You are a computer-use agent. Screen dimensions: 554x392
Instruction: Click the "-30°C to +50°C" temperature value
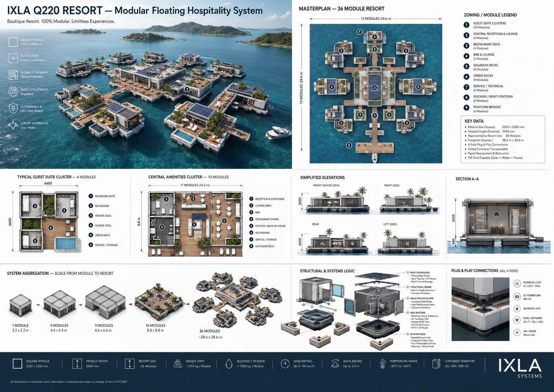click(x=400, y=366)
